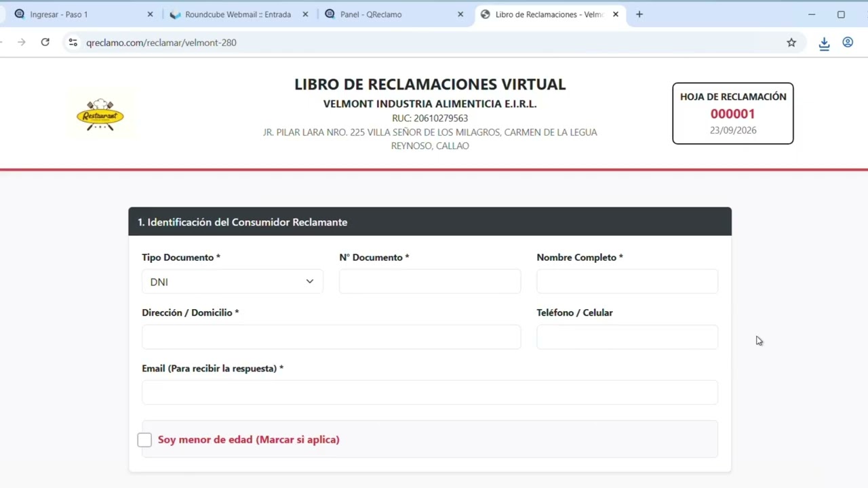Image resolution: width=868 pixels, height=488 pixels.
Task: Switch to the Panel - QReclamo tab
Action: point(395,14)
